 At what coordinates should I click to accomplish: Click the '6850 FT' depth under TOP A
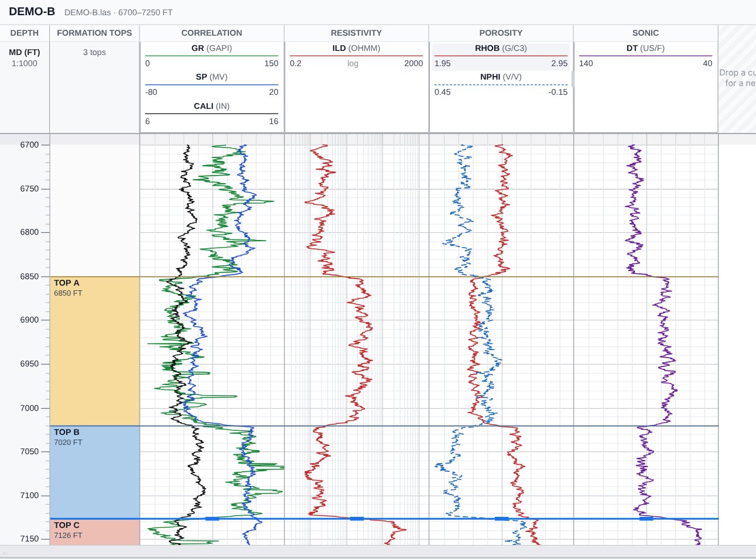(x=68, y=293)
